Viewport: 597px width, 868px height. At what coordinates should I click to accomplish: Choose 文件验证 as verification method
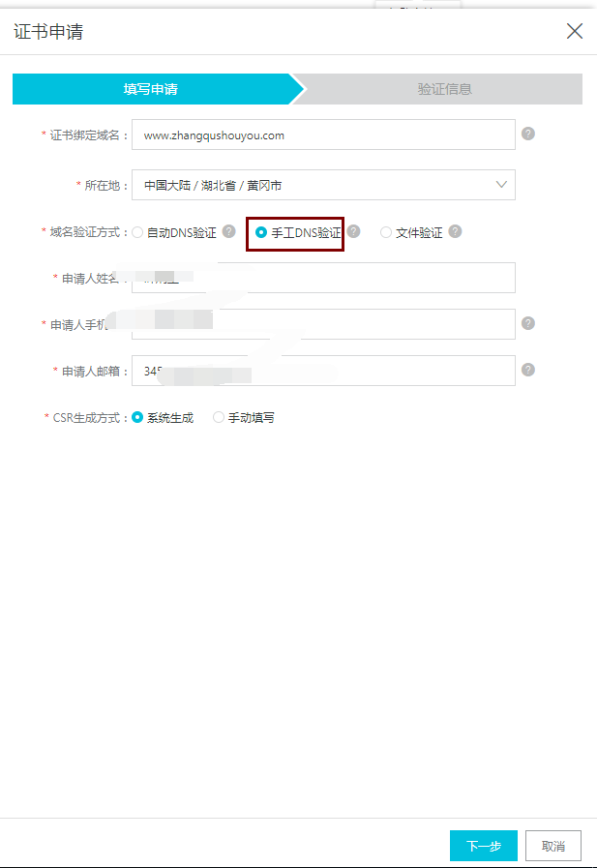click(386, 232)
